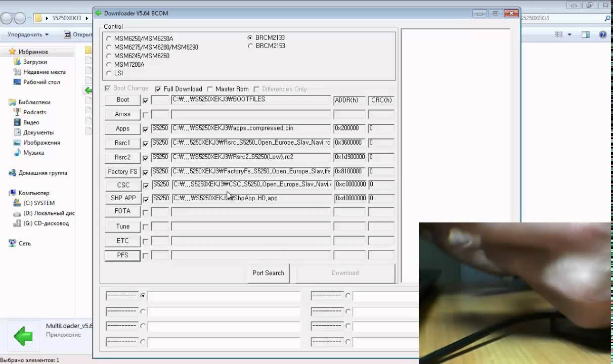
Task: Enable the Master Rom checkbox
Action: [210, 89]
